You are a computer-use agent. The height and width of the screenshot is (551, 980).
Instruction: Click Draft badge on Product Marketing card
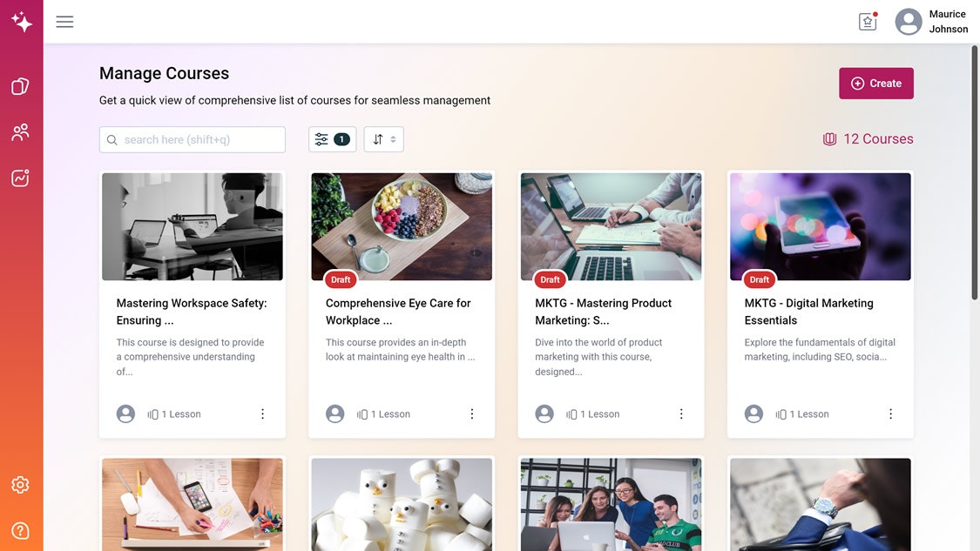(x=550, y=280)
